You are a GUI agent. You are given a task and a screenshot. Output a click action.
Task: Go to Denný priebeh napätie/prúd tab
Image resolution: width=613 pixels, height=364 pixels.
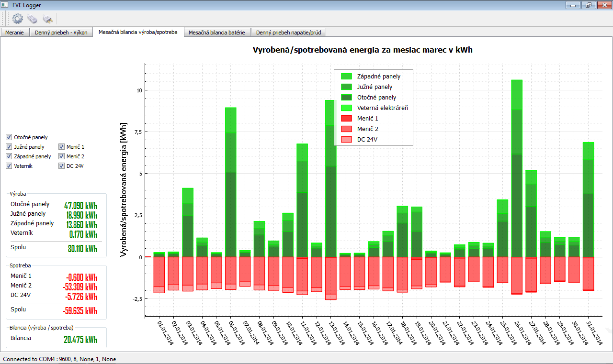[288, 33]
